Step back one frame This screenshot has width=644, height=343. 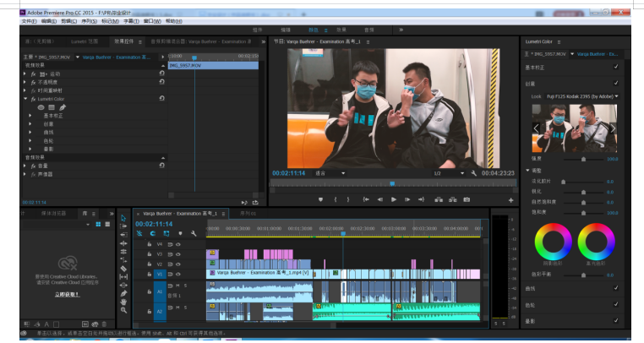[380, 199]
